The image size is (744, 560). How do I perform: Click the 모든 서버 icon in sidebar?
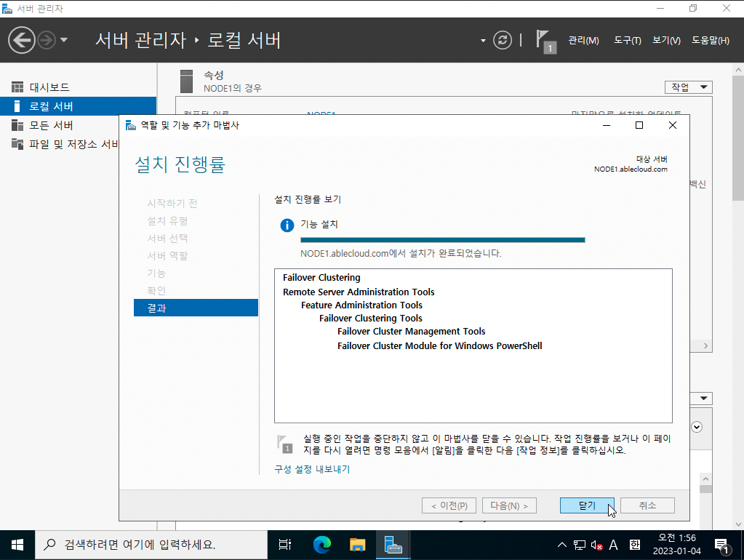(x=17, y=125)
